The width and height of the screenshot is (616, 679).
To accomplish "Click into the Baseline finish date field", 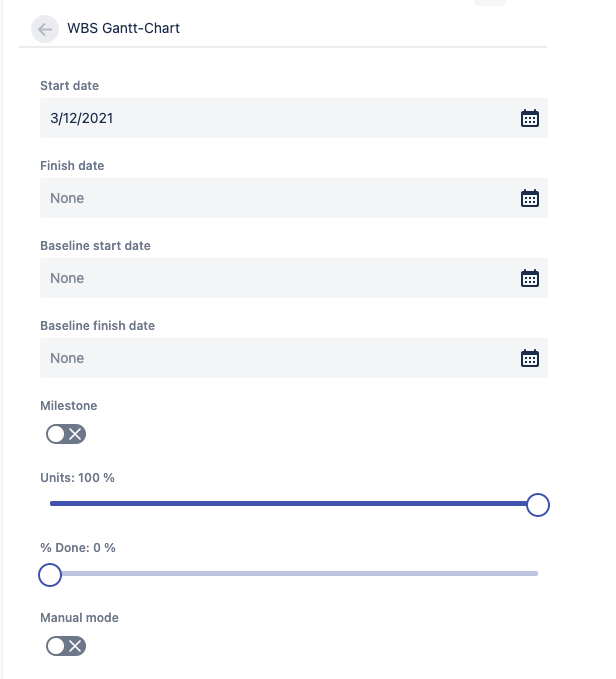I will (x=270, y=358).
